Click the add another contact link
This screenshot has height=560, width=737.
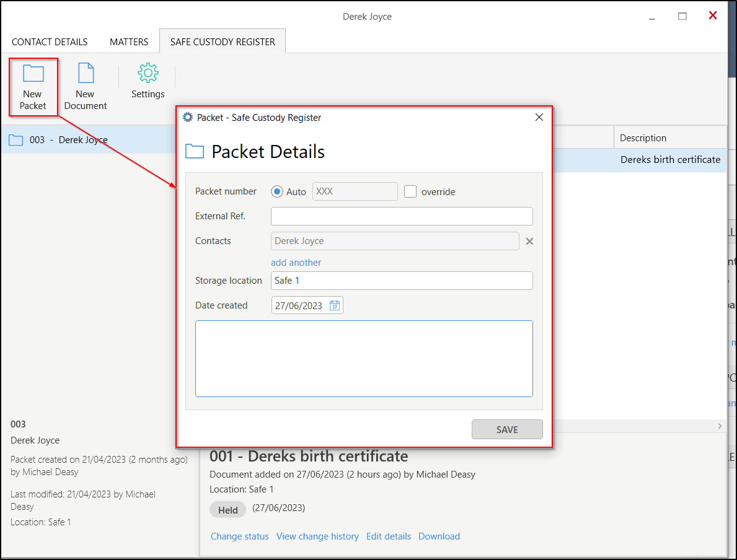(x=296, y=263)
